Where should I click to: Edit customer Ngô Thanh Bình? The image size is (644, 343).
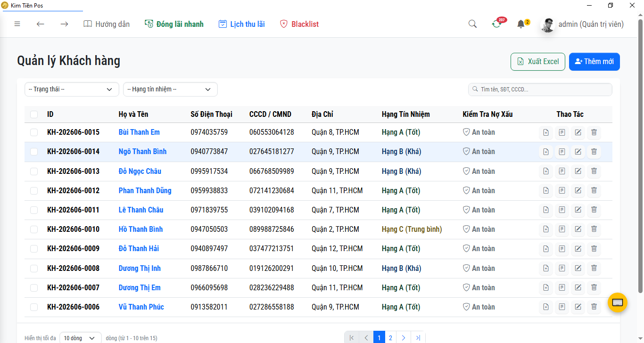578,152
